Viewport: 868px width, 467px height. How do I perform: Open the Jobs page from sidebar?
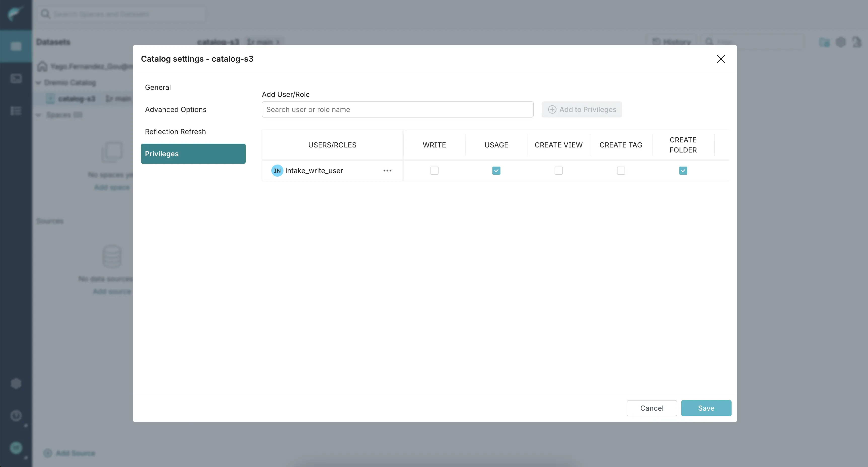(x=16, y=111)
